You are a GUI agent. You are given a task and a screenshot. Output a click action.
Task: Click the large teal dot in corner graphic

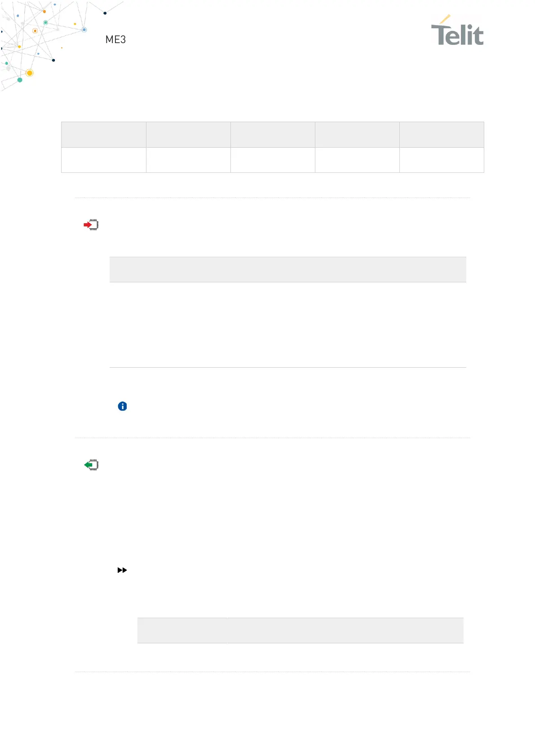[20, 80]
